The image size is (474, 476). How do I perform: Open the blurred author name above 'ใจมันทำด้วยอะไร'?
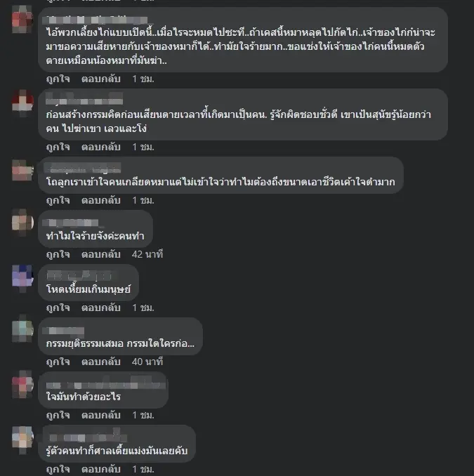pos(105,383)
